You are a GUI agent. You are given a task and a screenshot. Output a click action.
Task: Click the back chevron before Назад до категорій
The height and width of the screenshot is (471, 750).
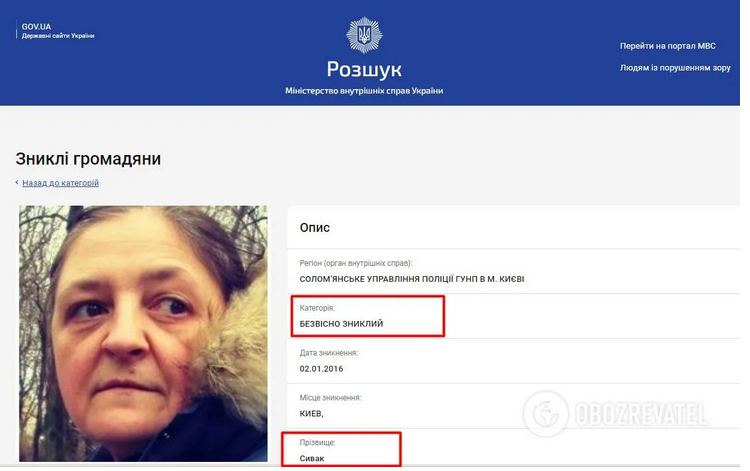pos(17,182)
